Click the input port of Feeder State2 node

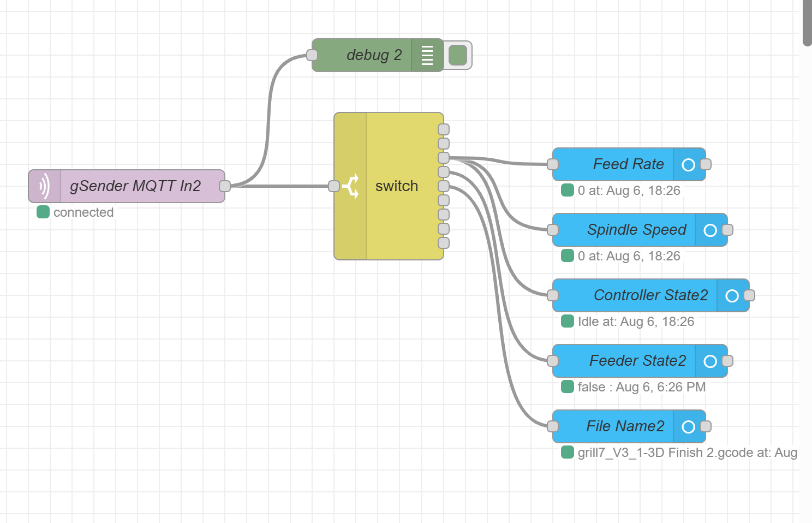(553, 361)
